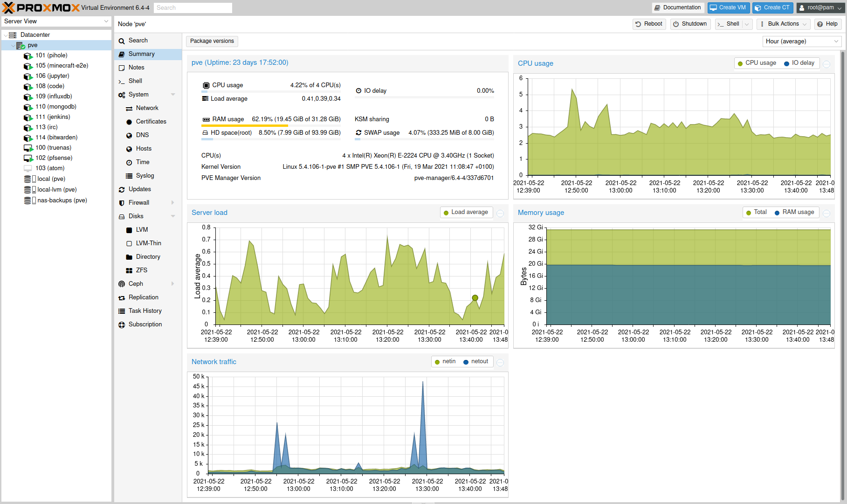Open the Ceph menu item
The image size is (847, 504).
[148, 284]
